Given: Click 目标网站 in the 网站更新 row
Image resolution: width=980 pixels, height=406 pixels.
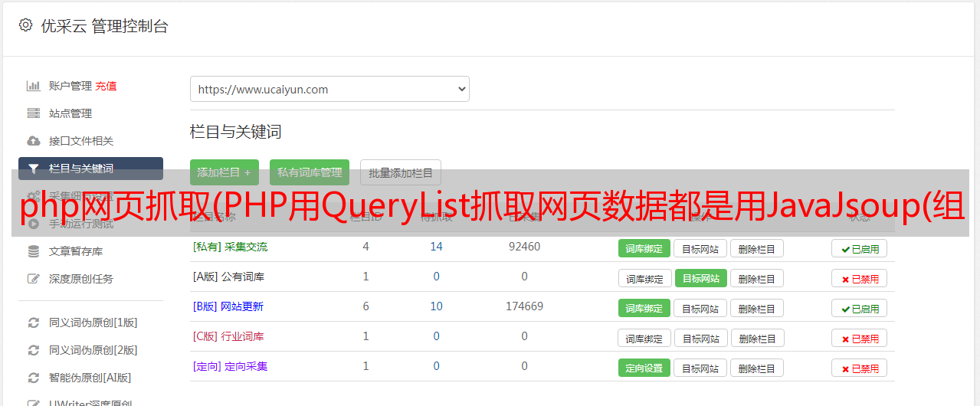Looking at the screenshot, I should pyautogui.click(x=700, y=308).
